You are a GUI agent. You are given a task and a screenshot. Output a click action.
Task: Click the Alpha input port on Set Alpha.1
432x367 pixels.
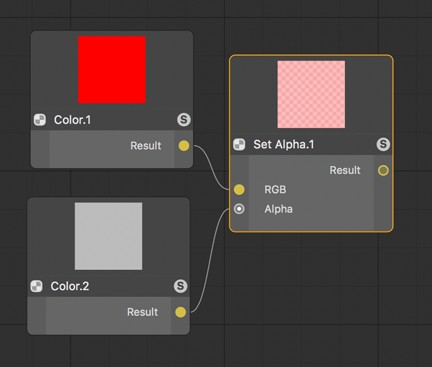click(239, 209)
